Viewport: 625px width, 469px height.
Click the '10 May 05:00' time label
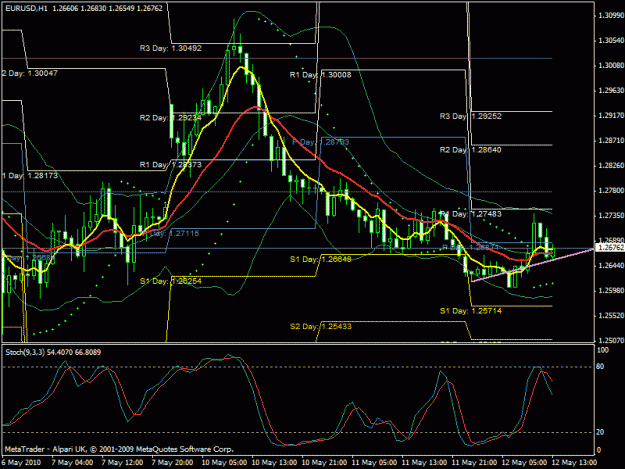tap(224, 463)
